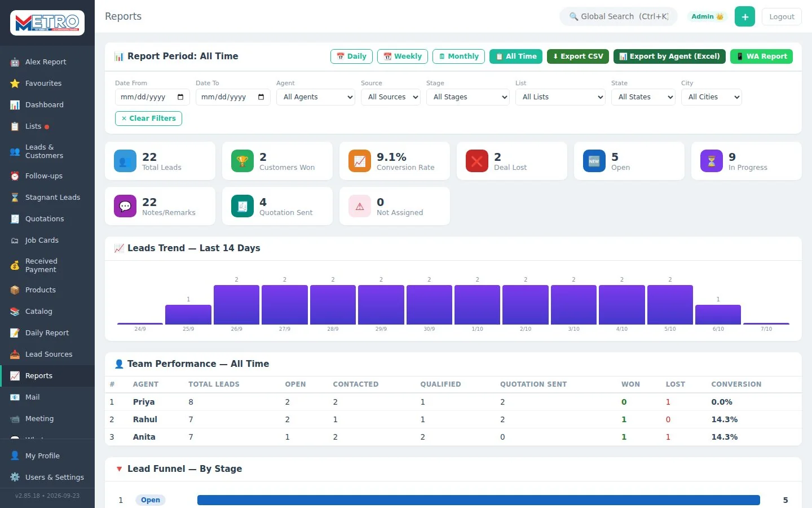Viewport: 812px width, 508px height.
Task: Click the Deal Lost red cross icon
Action: click(x=477, y=161)
